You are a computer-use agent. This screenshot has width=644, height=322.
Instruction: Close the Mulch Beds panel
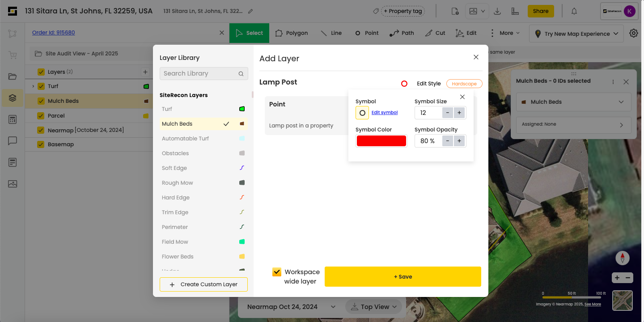626,82
